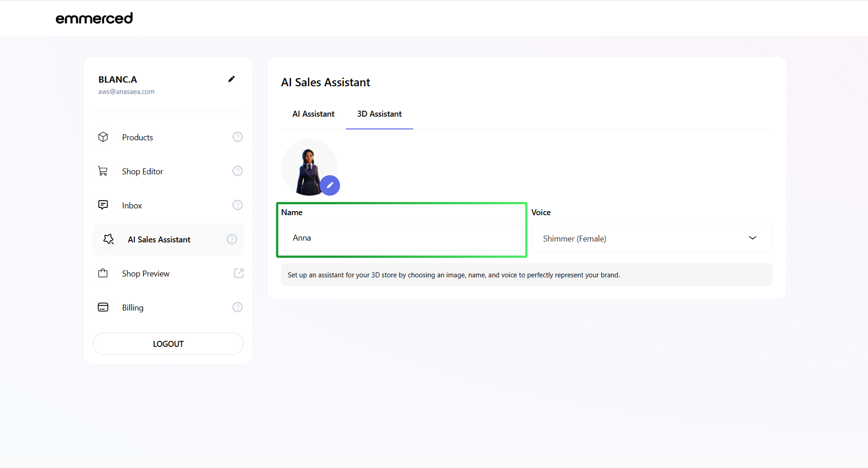The width and height of the screenshot is (868, 468).
Task: Open help for Shop Editor
Action: [237, 171]
